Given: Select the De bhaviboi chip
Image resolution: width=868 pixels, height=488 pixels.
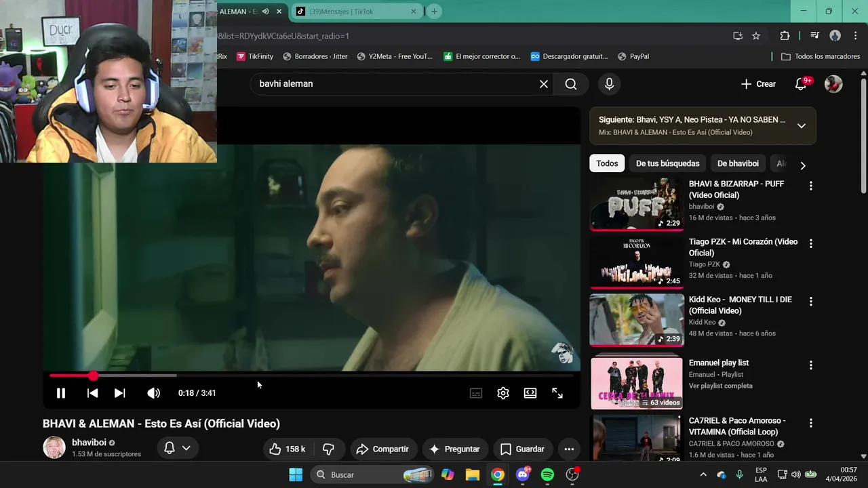Looking at the screenshot, I should 738,163.
